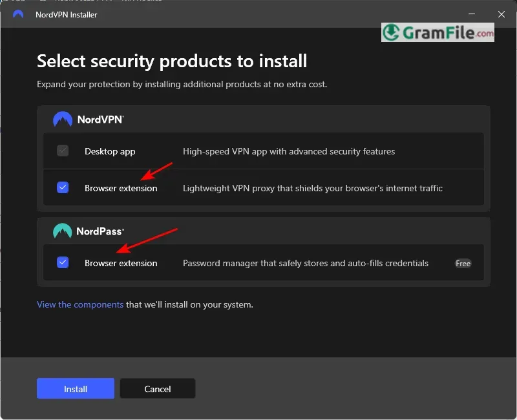This screenshot has width=517, height=420.
Task: Click 'Select security products to install' heading
Action: pos(172,61)
